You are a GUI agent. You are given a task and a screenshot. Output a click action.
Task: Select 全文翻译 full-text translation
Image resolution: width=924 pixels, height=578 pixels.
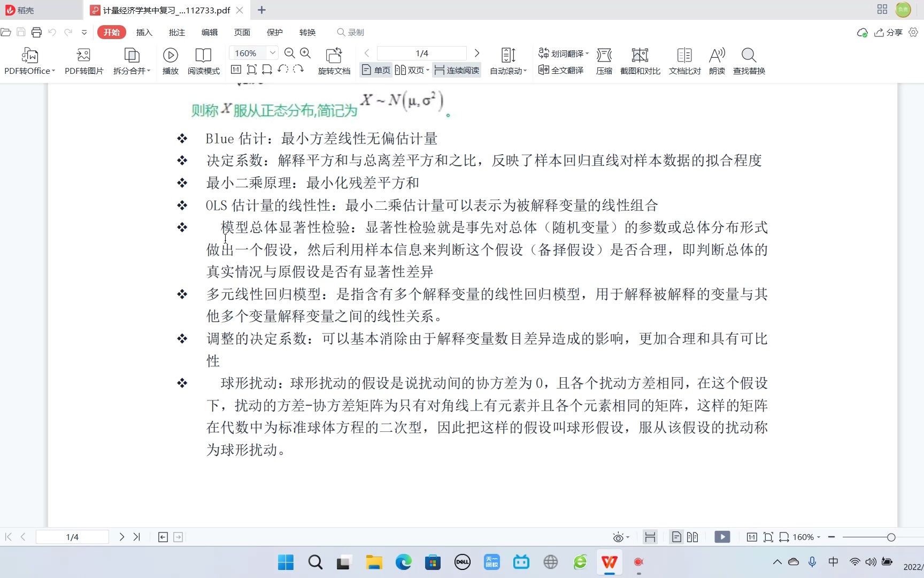coord(560,70)
